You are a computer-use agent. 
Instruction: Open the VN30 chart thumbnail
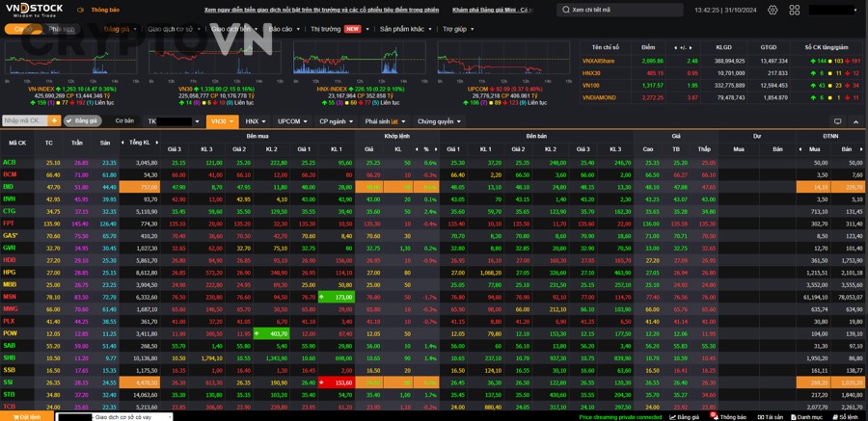pyautogui.click(x=214, y=57)
